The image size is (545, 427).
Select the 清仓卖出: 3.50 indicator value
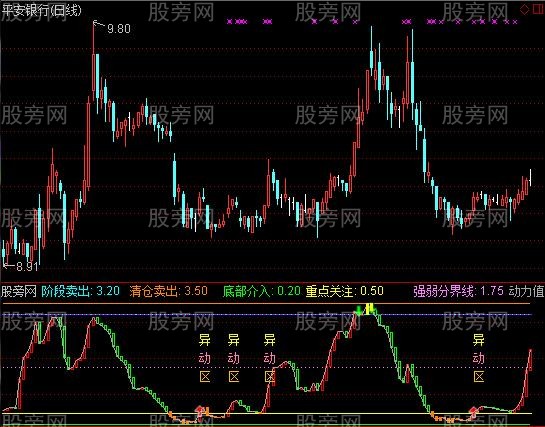pos(169,291)
